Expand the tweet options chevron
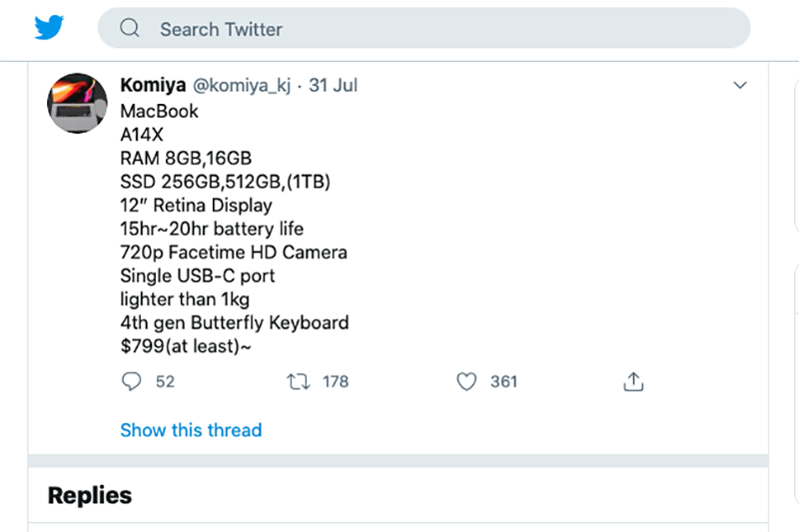This screenshot has width=799, height=532. [740, 86]
